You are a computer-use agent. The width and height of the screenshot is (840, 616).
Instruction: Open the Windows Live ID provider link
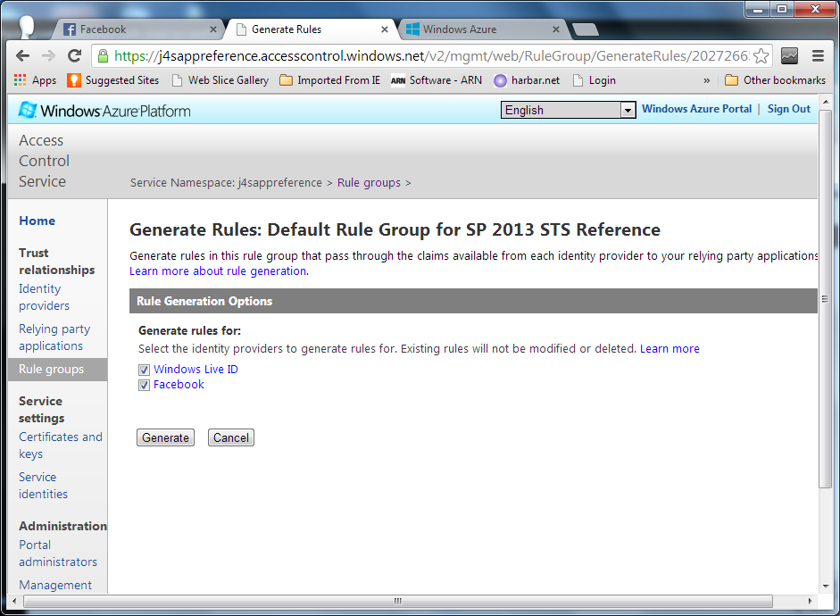pos(195,369)
